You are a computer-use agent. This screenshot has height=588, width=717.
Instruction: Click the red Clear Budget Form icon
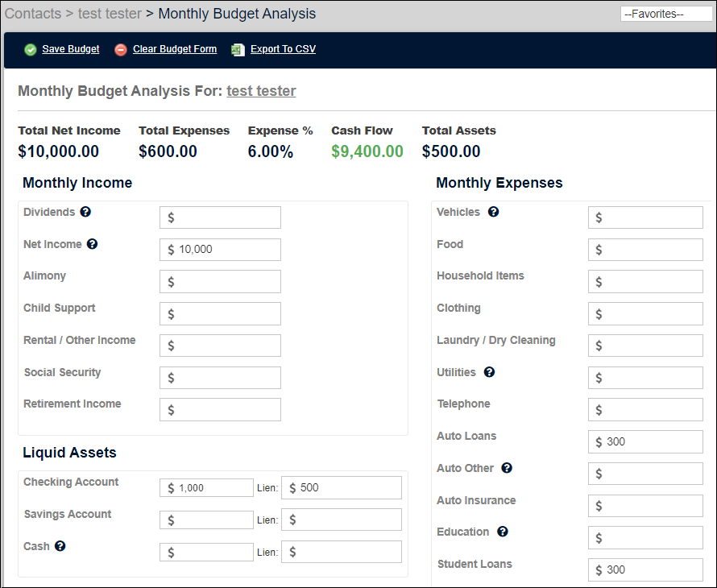point(121,49)
